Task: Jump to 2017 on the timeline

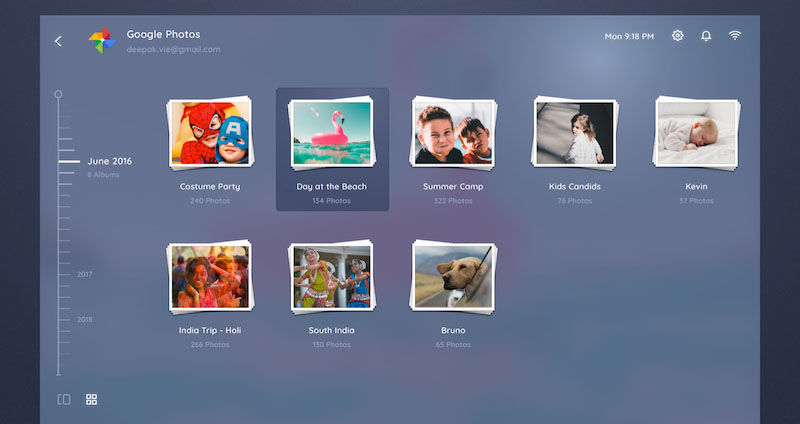Action: point(84,274)
